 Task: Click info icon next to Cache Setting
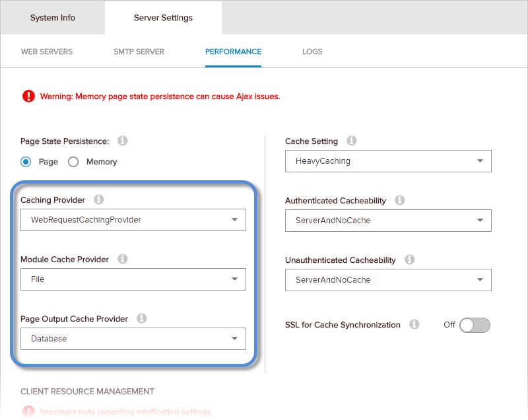tap(352, 141)
